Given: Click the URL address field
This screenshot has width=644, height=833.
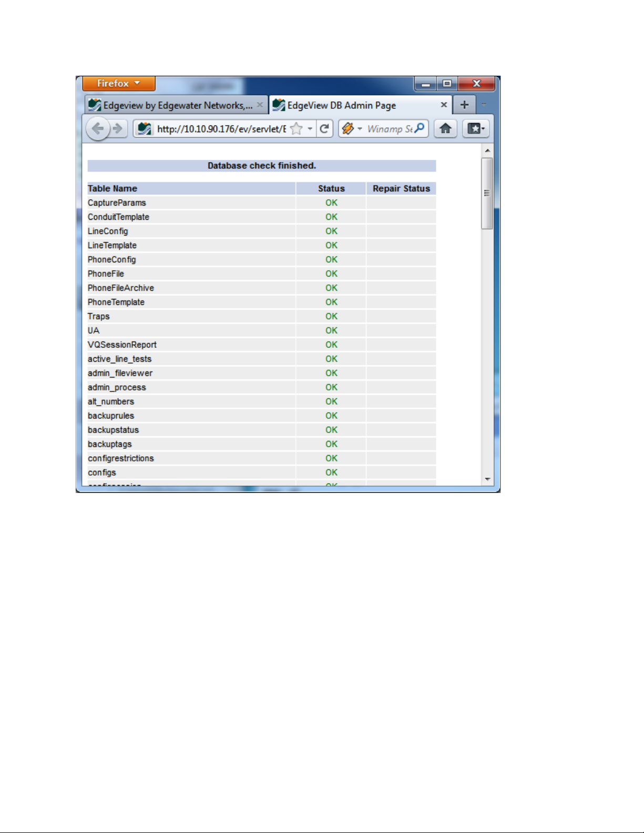Looking at the screenshot, I should [x=221, y=129].
